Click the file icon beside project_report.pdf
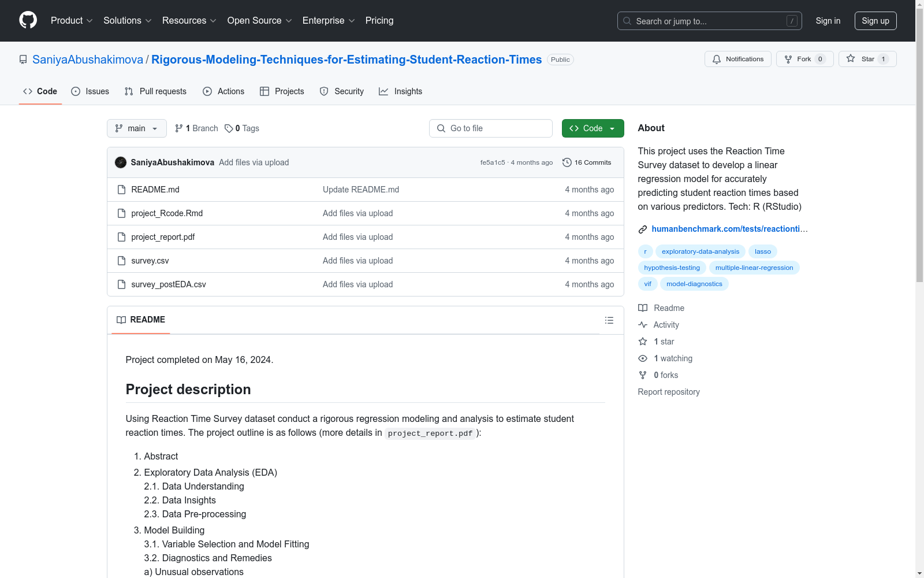 tap(121, 237)
